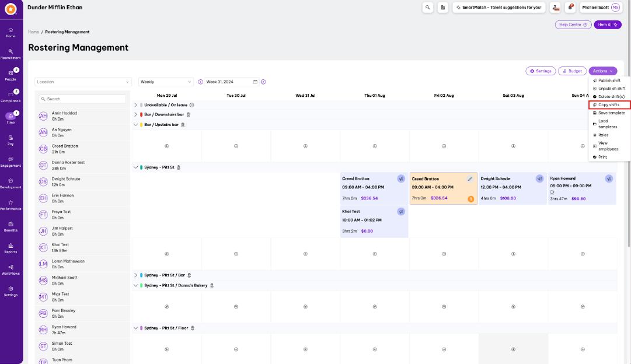Open the notifications bell icon

coord(570,8)
